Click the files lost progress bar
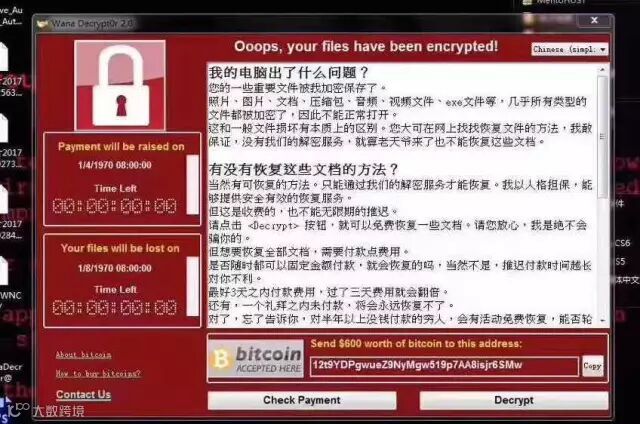 (x=192, y=286)
